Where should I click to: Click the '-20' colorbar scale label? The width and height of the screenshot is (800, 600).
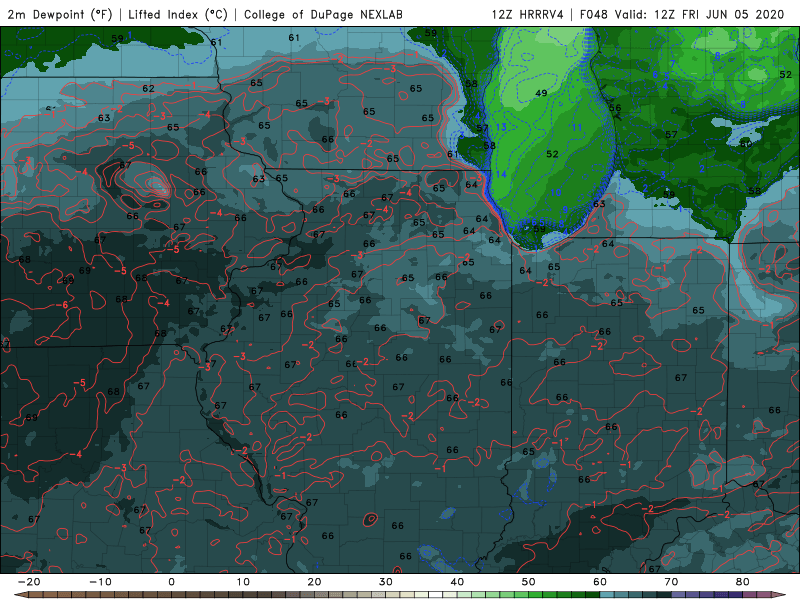[x=29, y=582]
